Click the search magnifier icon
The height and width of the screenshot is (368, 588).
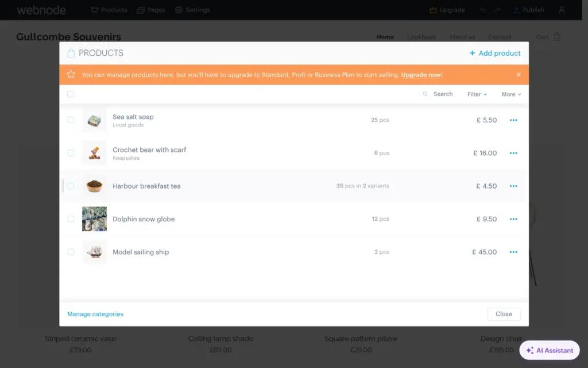click(x=425, y=94)
